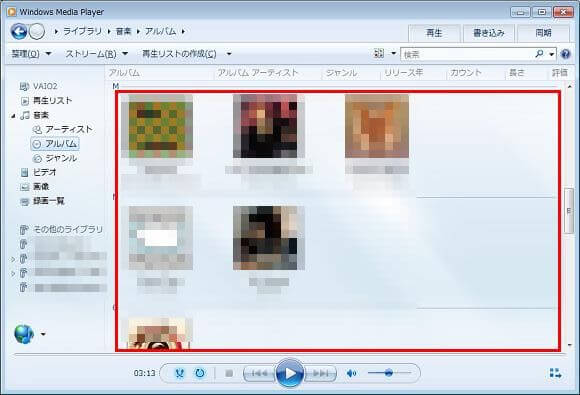Screen dimensions: 580x395
Task: Open the view options dropdown arrow
Action: coord(394,54)
